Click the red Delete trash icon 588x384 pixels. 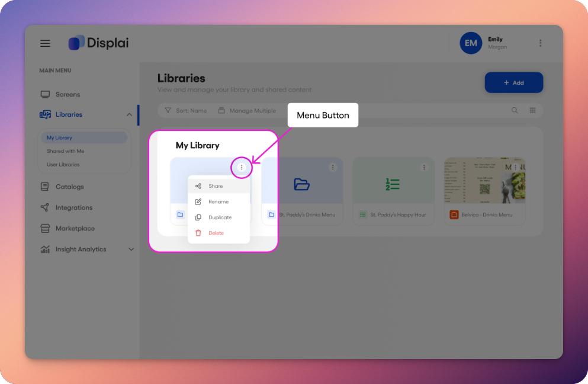pos(198,233)
